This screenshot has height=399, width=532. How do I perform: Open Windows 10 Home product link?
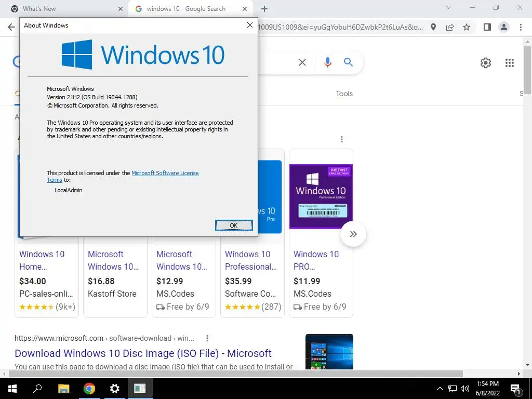pos(42,260)
